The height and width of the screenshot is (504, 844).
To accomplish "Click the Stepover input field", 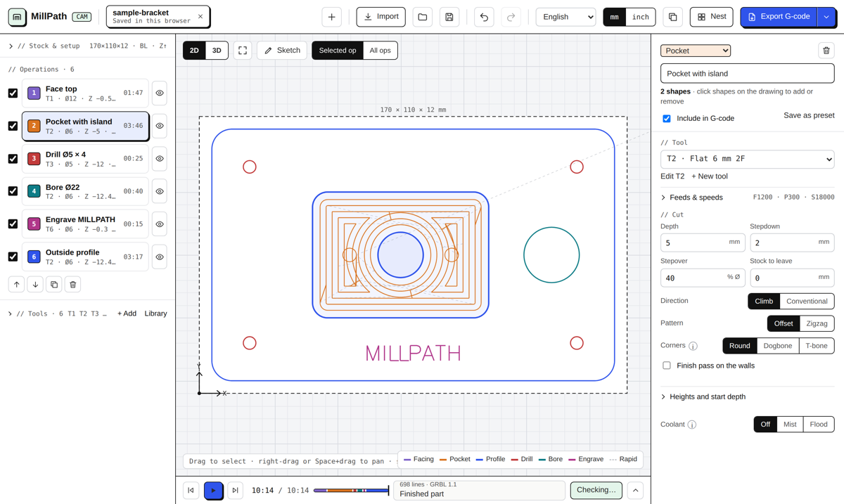I will [703, 278].
